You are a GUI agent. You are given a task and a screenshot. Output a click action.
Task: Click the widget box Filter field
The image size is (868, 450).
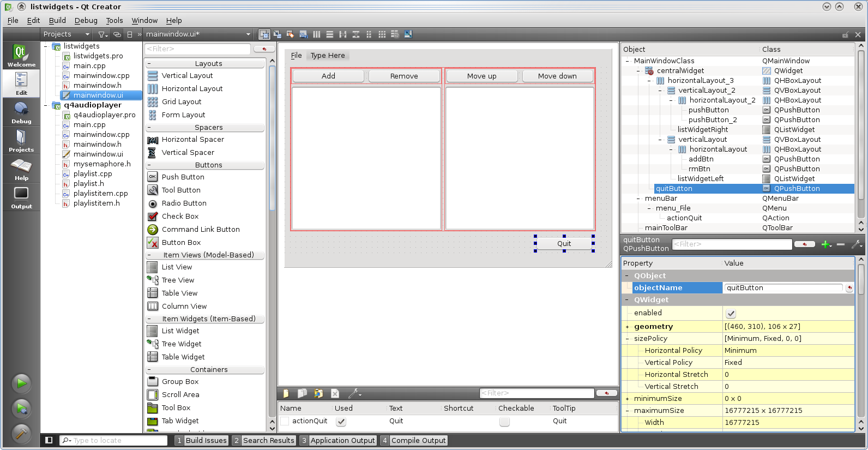point(197,49)
